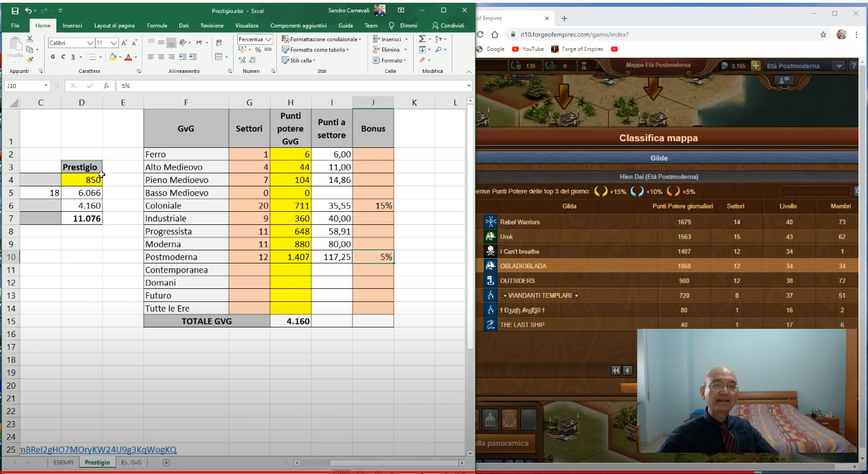The width and height of the screenshot is (868, 474).
Task: Click the gold plus to buy diamonds
Action: [755, 66]
